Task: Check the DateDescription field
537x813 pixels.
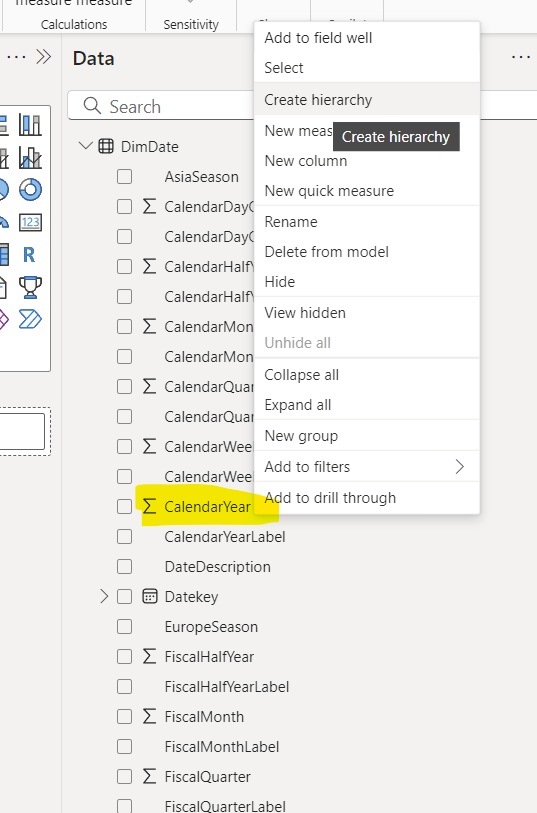Action: point(124,567)
